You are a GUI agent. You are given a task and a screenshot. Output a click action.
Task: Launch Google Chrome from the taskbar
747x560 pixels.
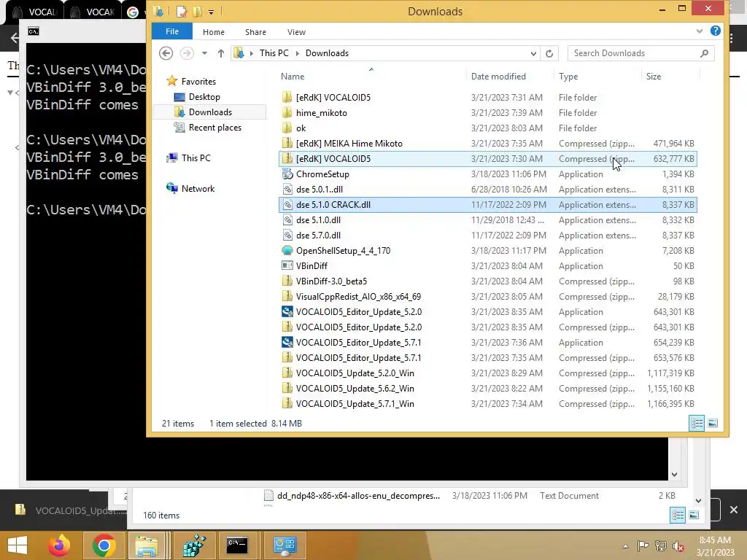click(x=104, y=545)
